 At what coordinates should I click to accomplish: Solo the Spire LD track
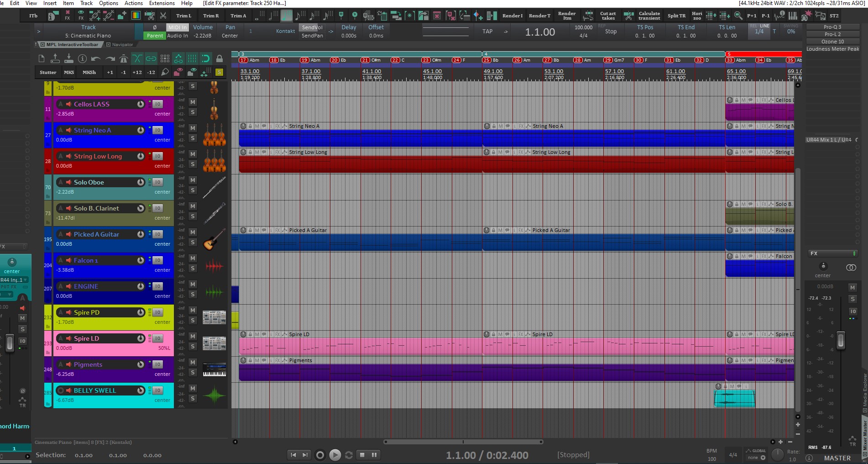(x=193, y=347)
